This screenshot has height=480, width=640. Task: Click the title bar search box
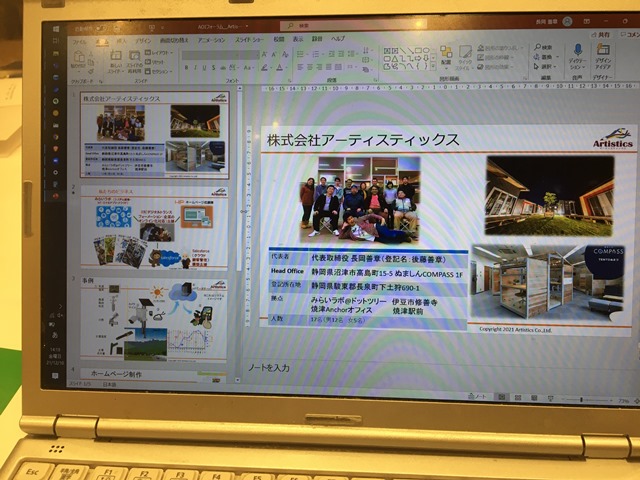click(353, 25)
